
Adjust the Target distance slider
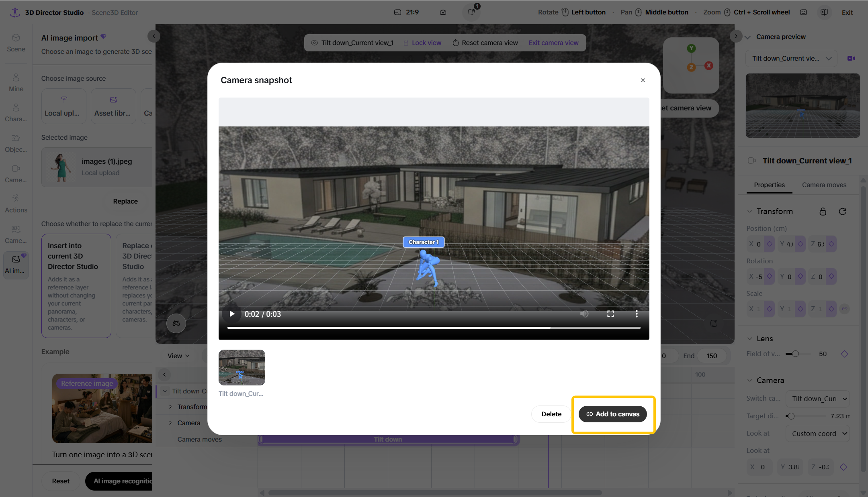pyautogui.click(x=791, y=416)
